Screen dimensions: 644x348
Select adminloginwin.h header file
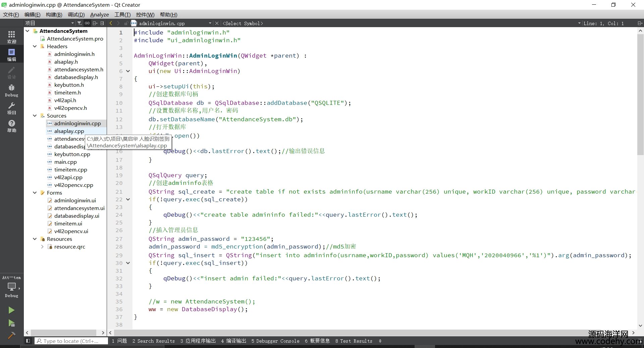coord(74,54)
